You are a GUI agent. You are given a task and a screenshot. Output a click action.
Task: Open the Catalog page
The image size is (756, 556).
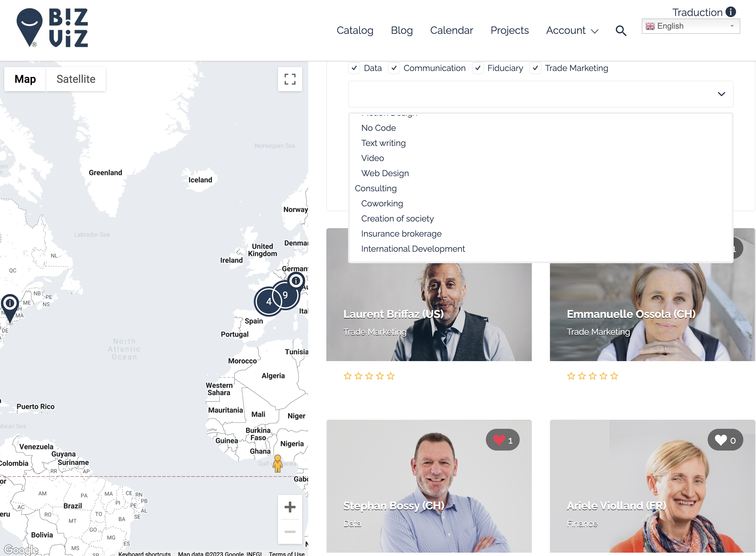click(355, 31)
